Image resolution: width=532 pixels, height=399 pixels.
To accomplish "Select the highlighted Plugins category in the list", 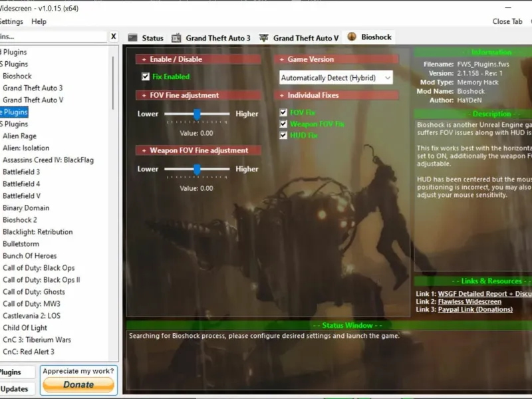I will (x=14, y=112).
